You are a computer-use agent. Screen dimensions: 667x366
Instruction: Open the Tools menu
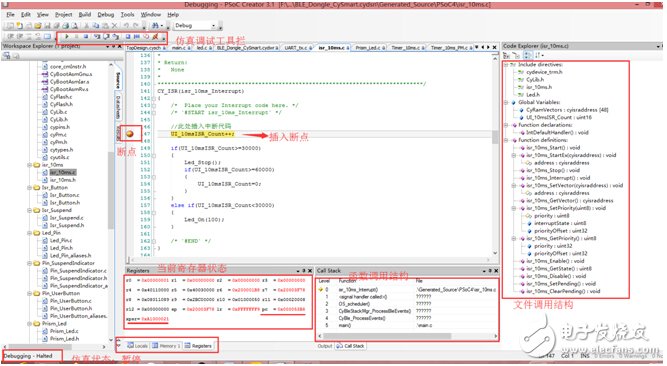click(x=127, y=14)
